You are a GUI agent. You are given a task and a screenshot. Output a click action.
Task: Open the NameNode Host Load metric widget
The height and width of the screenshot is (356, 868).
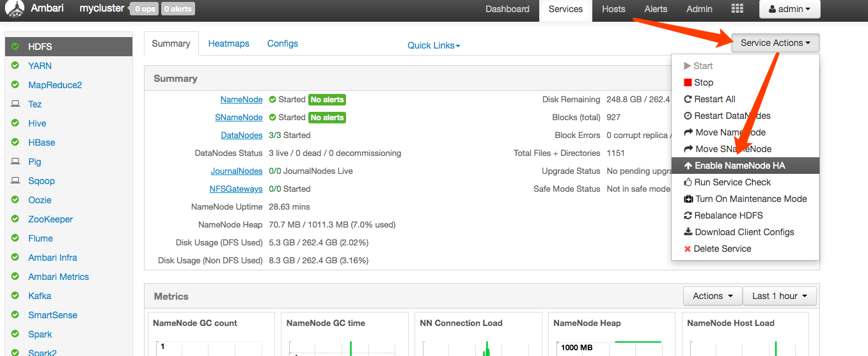click(745, 334)
